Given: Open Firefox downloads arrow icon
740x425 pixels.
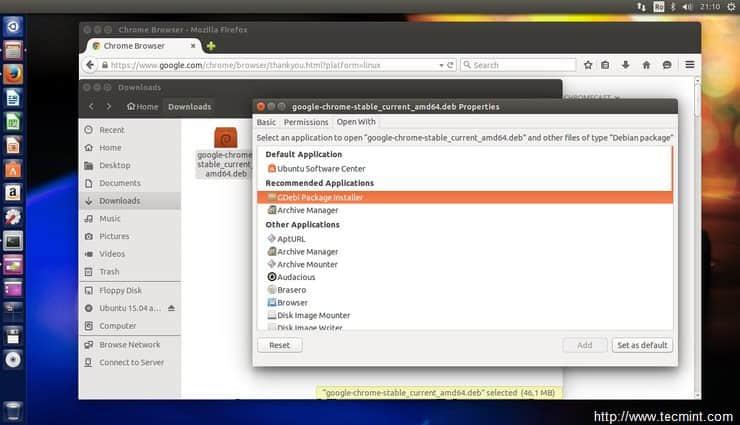Looking at the screenshot, I should click(x=626, y=65).
